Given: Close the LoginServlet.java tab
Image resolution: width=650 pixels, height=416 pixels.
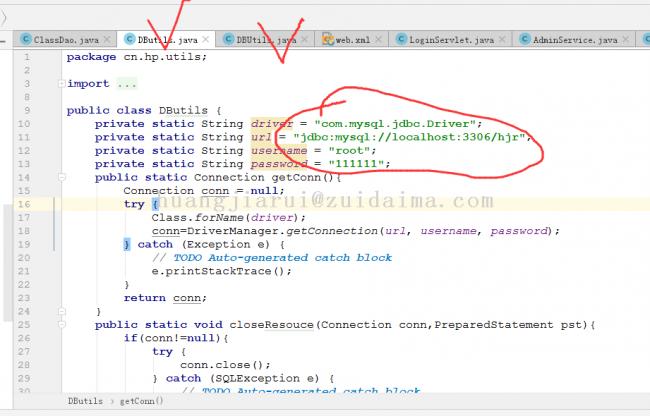Looking at the screenshot, I should pos(502,39).
